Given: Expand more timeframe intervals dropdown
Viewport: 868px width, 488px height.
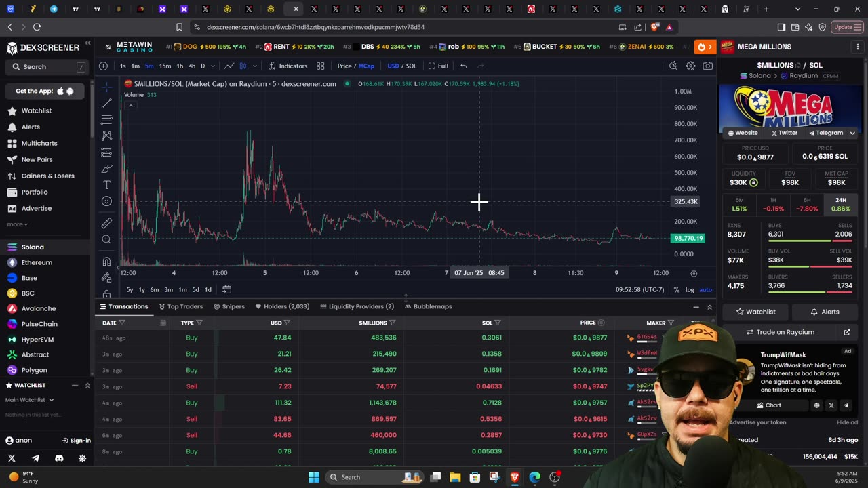Looking at the screenshot, I should click(x=213, y=66).
